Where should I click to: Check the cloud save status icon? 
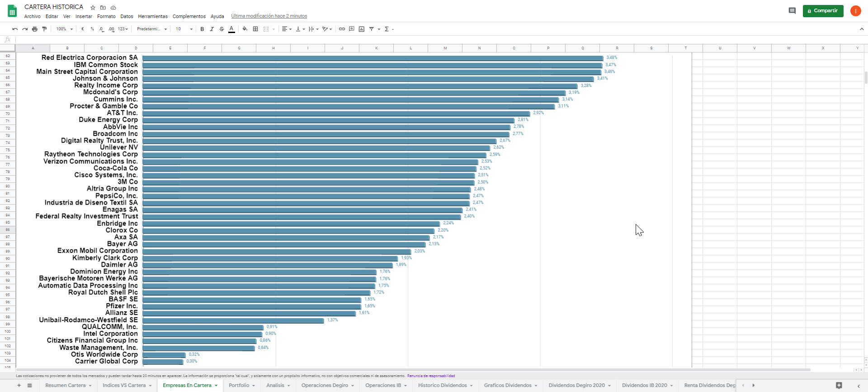point(113,7)
